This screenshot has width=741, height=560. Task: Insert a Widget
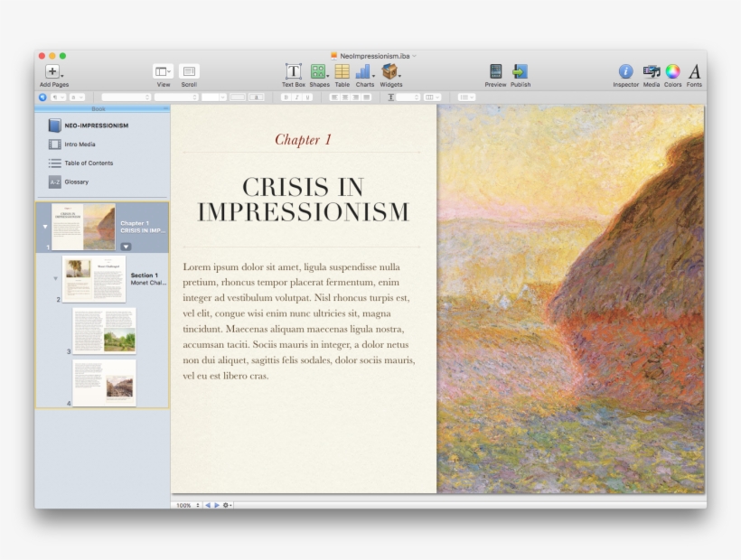click(x=390, y=70)
